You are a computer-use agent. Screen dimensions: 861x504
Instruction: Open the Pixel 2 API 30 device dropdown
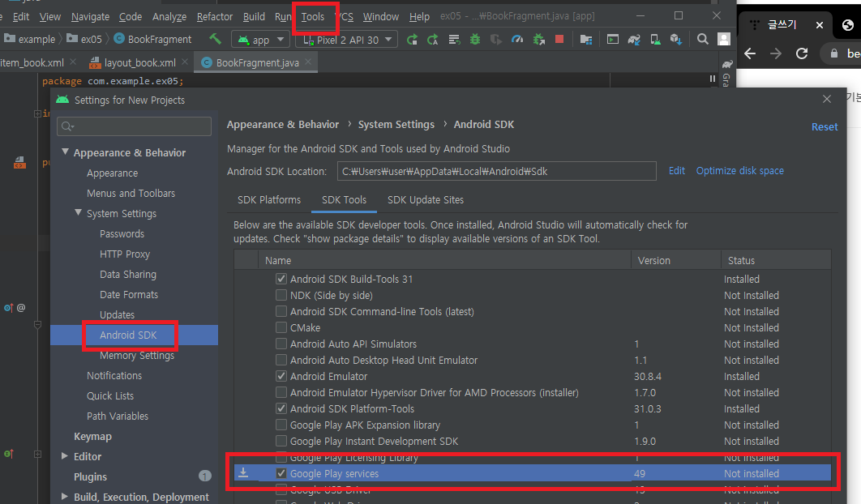(346, 40)
